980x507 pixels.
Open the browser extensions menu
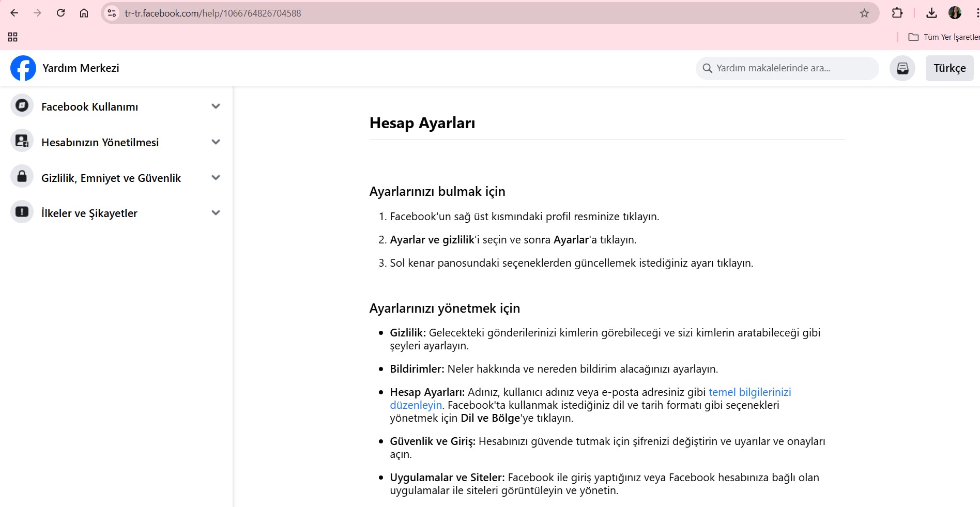(x=897, y=13)
